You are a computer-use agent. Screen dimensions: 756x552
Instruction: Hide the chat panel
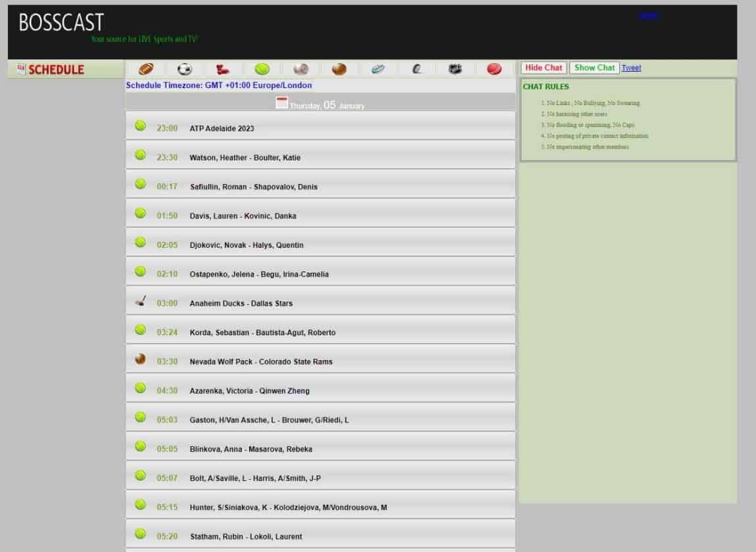point(542,67)
